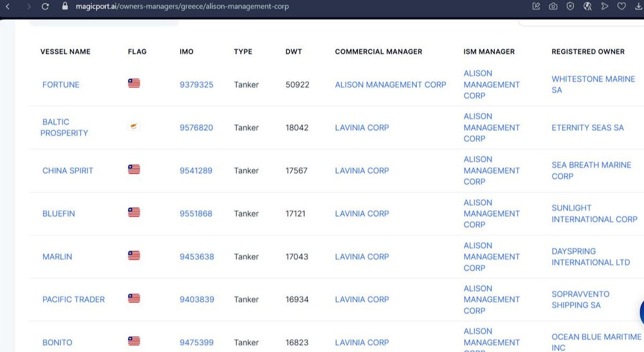Open SUNLIGHT INTERNATIONAL CORP owner link

594,214
